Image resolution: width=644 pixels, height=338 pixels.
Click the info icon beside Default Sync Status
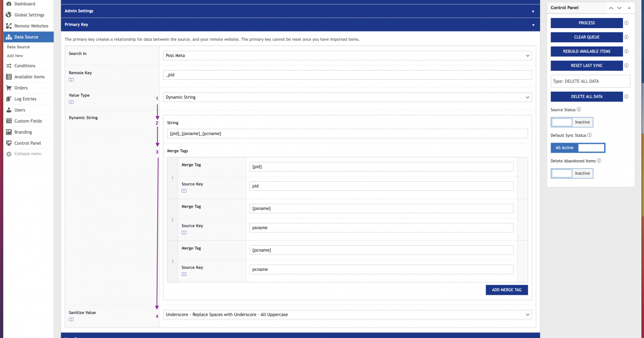coord(589,135)
